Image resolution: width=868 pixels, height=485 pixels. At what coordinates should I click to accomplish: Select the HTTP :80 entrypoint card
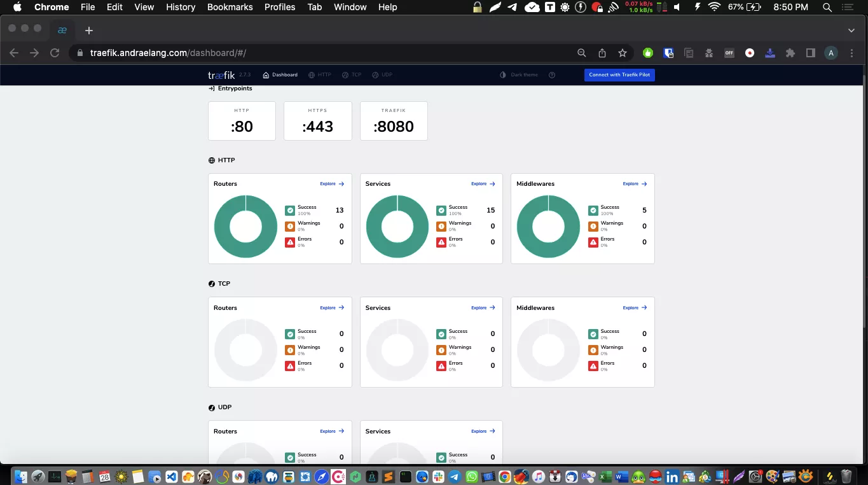[242, 121]
